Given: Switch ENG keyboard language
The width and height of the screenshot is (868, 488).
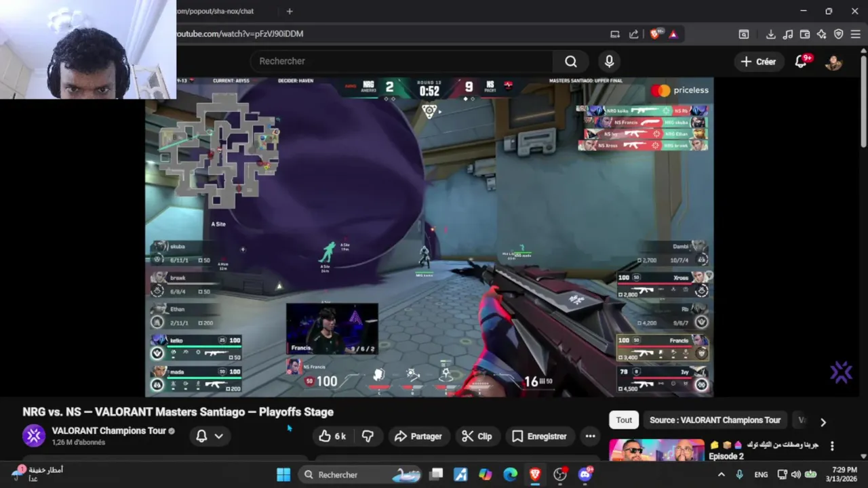Looking at the screenshot, I should (761, 474).
